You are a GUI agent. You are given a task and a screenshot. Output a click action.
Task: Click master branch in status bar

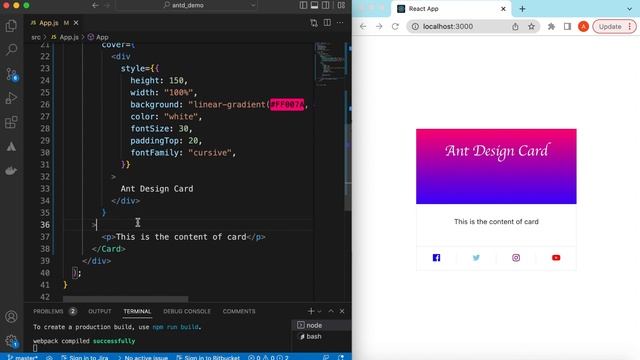click(x=23, y=357)
